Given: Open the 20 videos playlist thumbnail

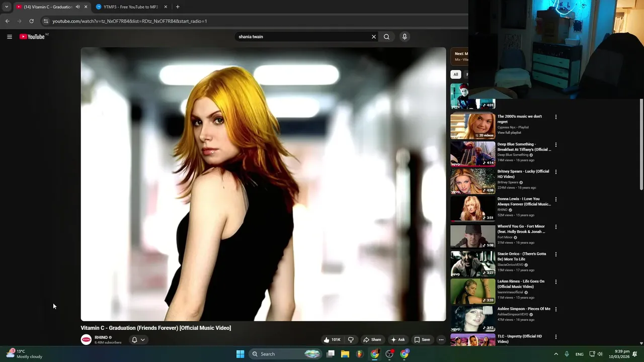Looking at the screenshot, I should [x=473, y=126].
